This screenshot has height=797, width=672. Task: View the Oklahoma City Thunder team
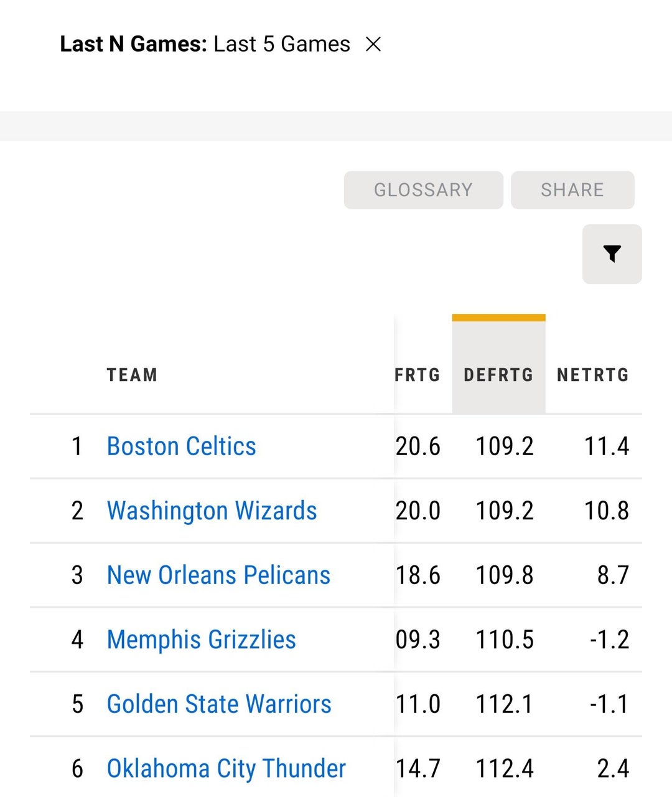[x=226, y=768]
